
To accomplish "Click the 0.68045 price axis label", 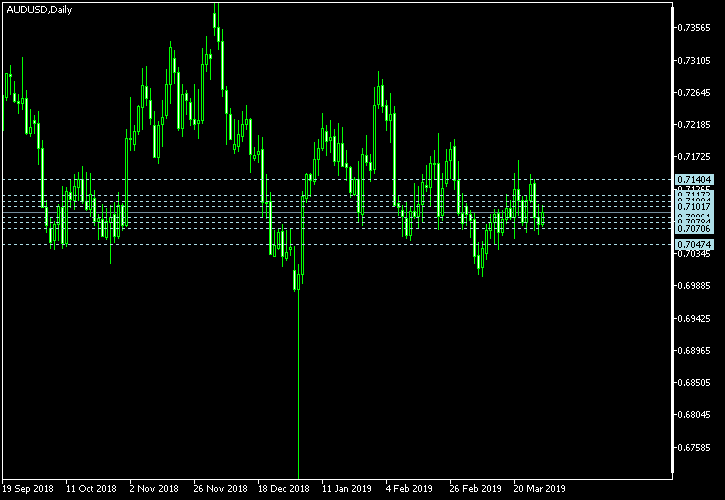I will click(x=694, y=415).
